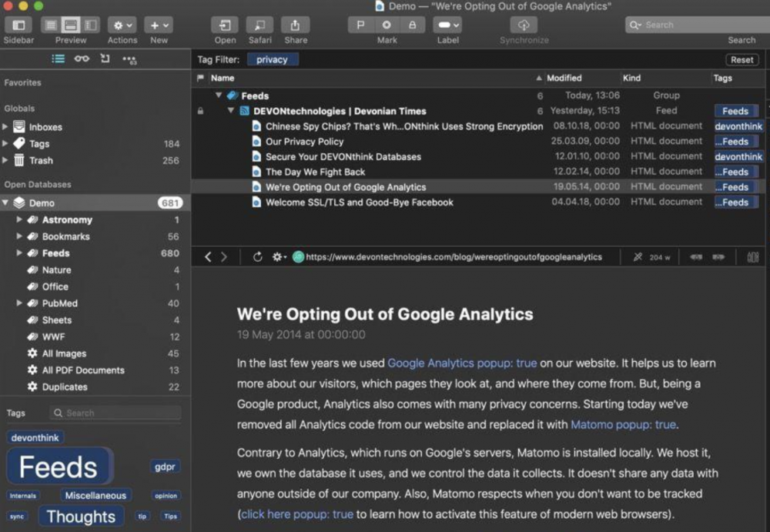
Task: Remove the privacy tag filter token
Action: point(272,59)
